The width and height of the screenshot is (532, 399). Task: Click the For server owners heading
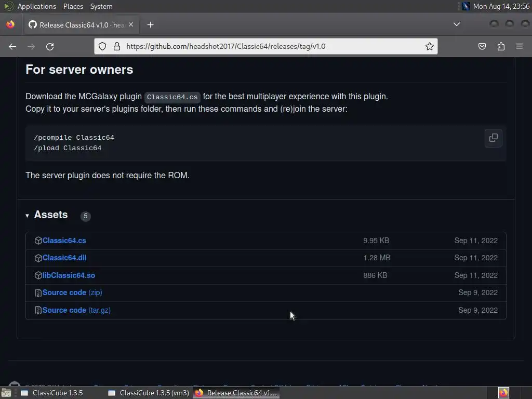(x=79, y=70)
